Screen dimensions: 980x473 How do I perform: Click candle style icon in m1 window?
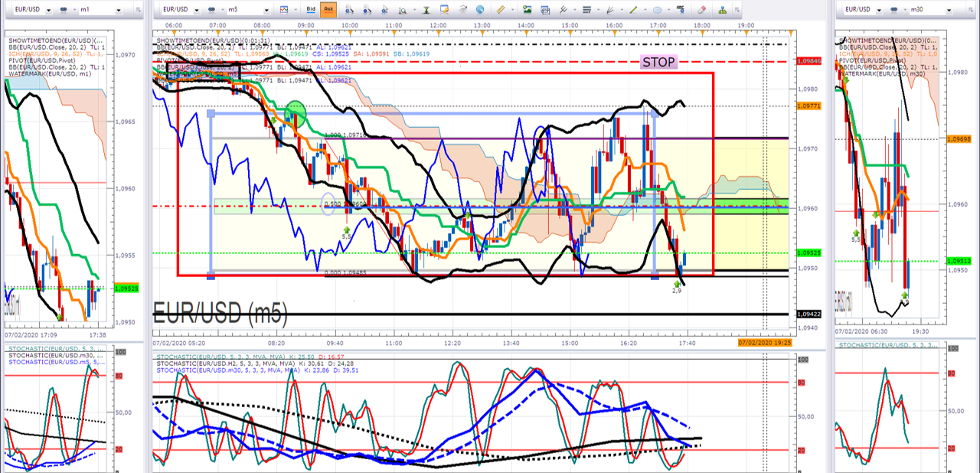pyautogui.click(x=64, y=9)
